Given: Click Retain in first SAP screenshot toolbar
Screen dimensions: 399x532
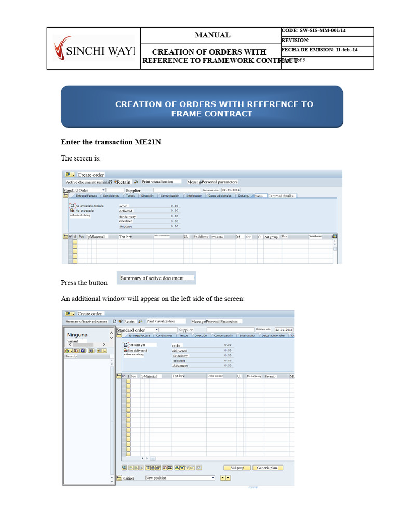Looking at the screenshot, I should click(x=124, y=182).
